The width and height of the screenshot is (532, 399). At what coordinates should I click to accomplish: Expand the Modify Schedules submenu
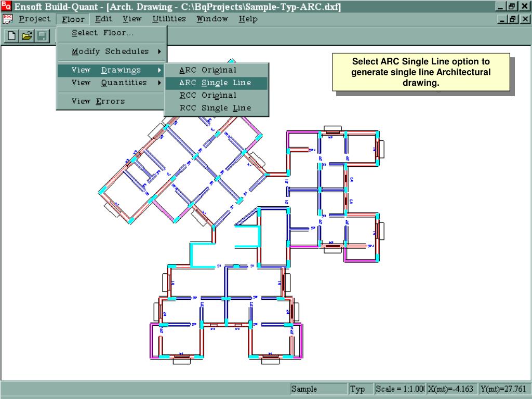[x=111, y=51]
